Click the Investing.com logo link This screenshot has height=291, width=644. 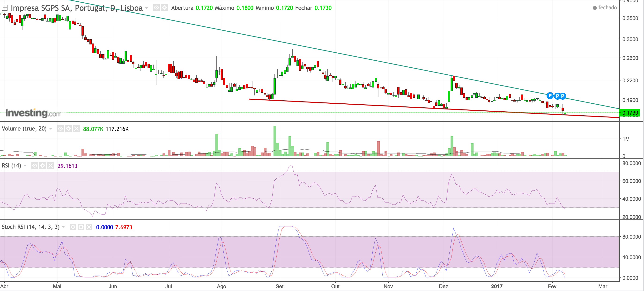pos(33,113)
